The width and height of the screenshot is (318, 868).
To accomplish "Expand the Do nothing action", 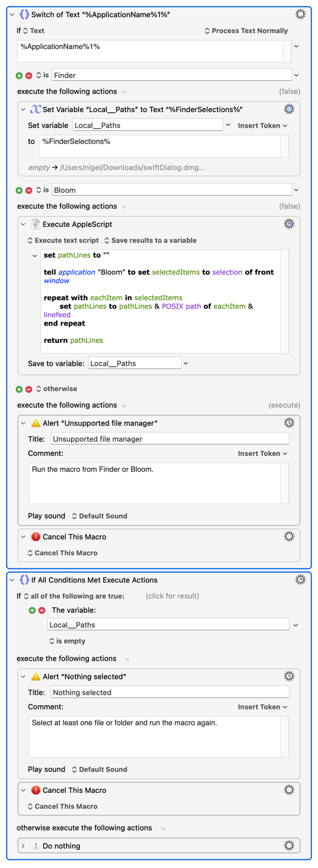I will pos(23,846).
